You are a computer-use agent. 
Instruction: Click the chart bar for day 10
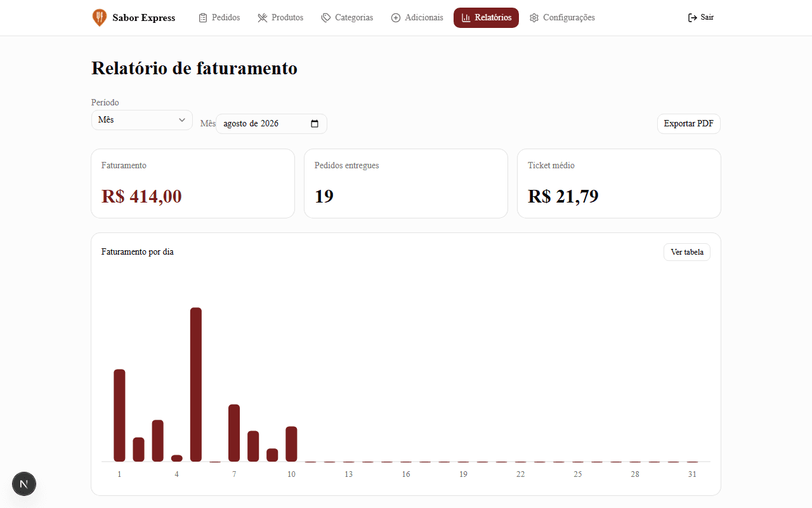click(291, 444)
